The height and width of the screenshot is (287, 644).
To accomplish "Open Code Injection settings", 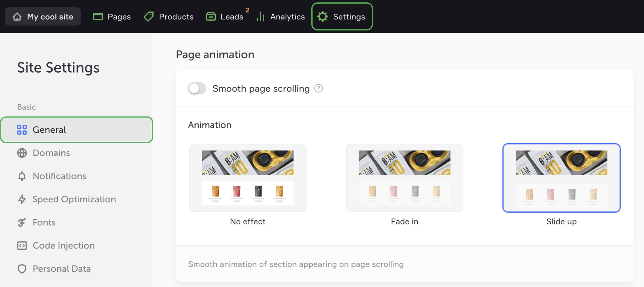I will pos(63,245).
